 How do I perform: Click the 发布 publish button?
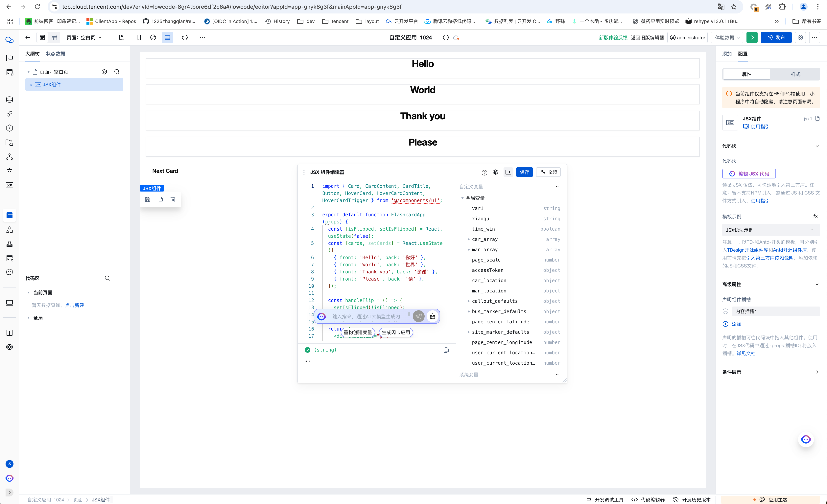tap(776, 38)
